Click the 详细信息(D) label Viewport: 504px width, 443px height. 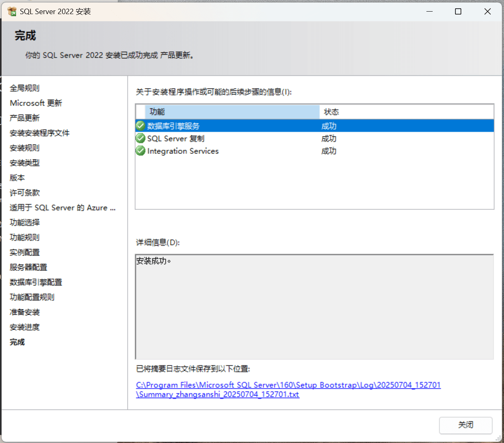(158, 242)
